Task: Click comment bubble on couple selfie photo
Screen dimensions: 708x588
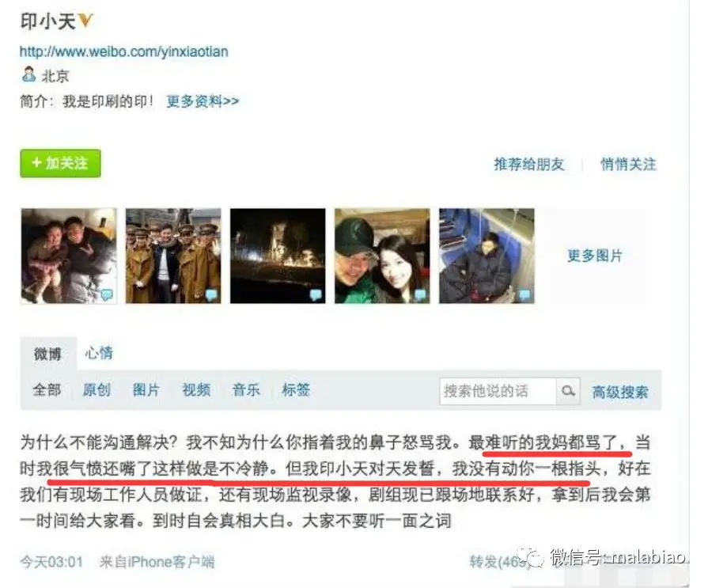Action: tap(420, 295)
